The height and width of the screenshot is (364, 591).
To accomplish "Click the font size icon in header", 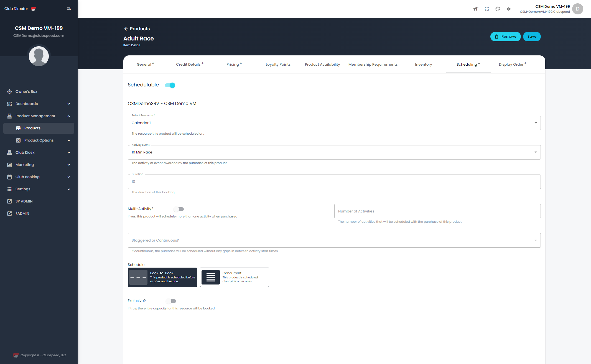I will 476,9.
